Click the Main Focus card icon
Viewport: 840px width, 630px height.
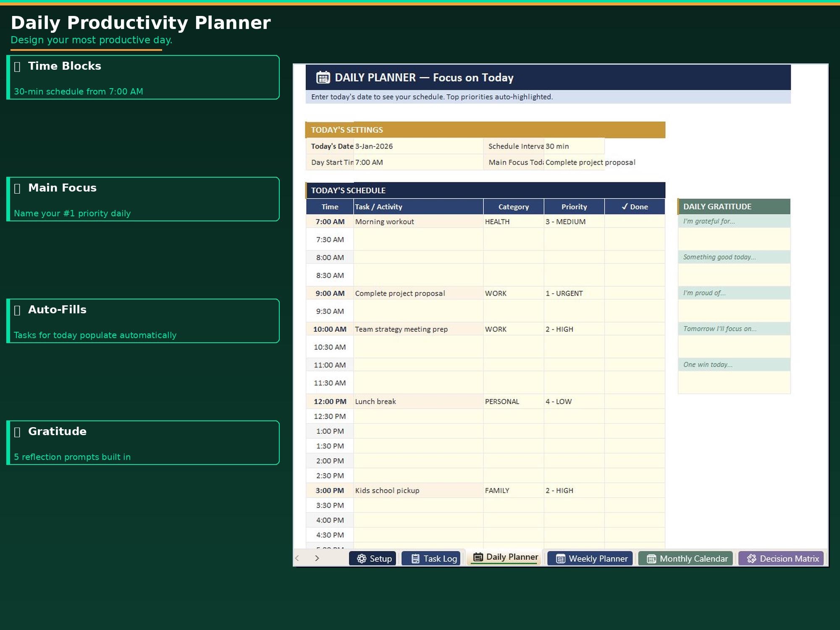(17, 188)
